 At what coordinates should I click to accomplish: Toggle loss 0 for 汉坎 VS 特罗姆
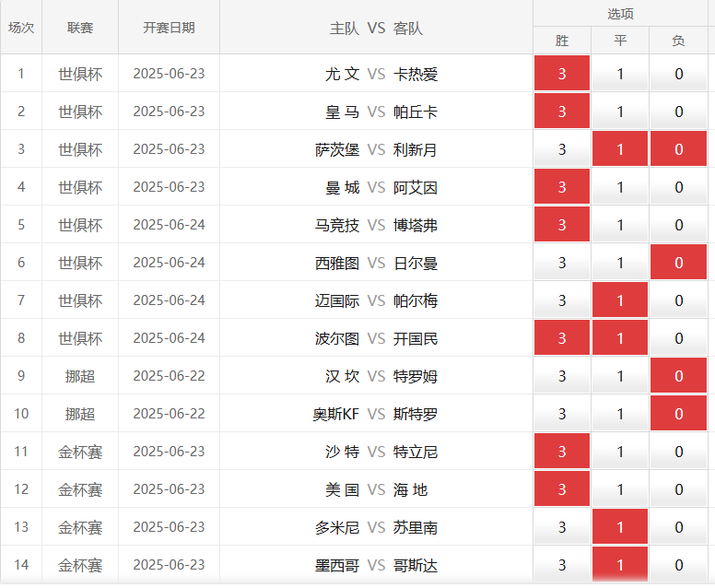pos(678,376)
